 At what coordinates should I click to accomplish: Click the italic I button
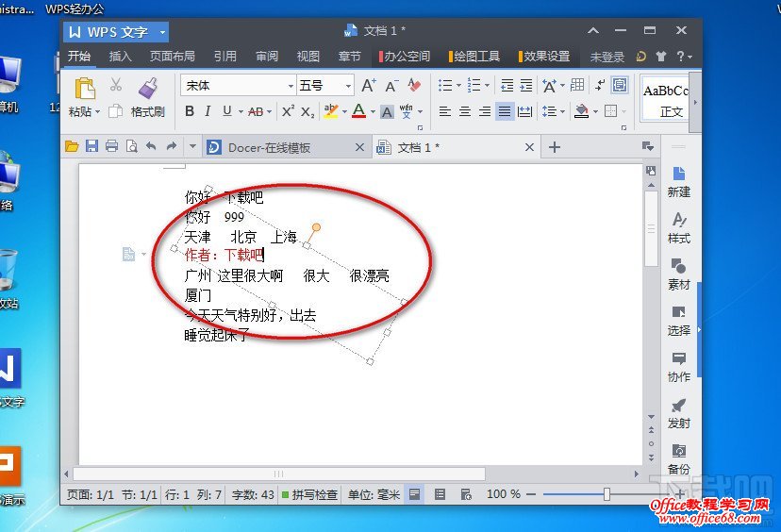click(x=208, y=111)
